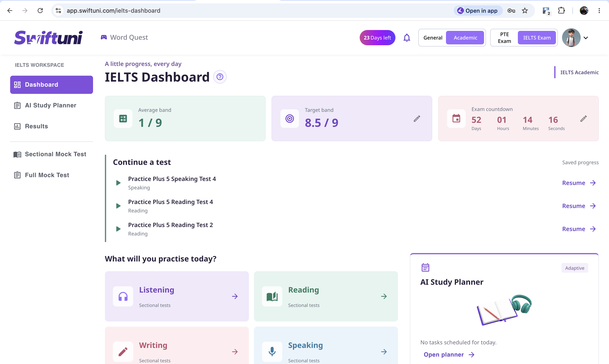Select the Academic module
Viewport: 609px width, 364px height.
click(x=465, y=38)
